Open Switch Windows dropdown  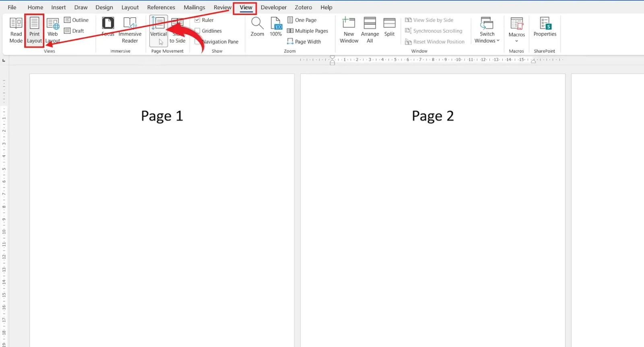tap(487, 30)
